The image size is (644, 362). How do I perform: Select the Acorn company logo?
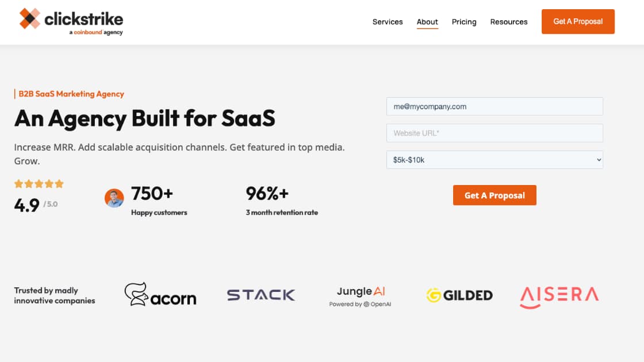point(160,295)
